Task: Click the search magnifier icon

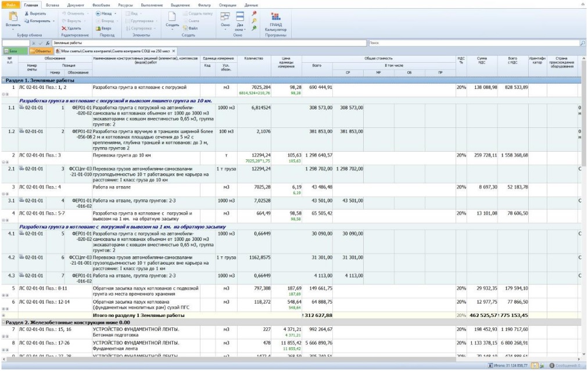Action: 582,43
